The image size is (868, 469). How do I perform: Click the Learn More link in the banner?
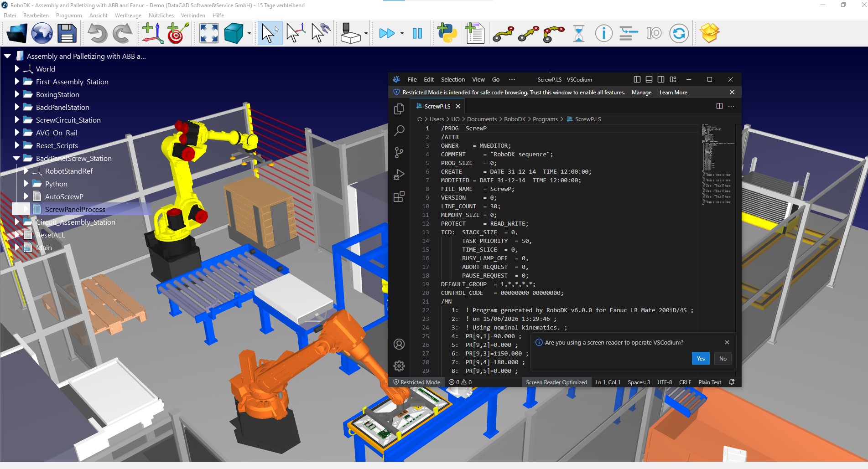coord(673,93)
